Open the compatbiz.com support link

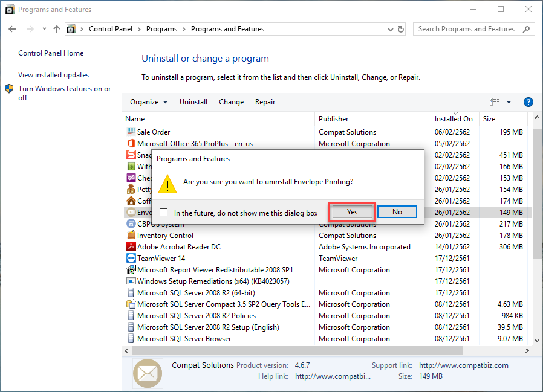(464, 365)
